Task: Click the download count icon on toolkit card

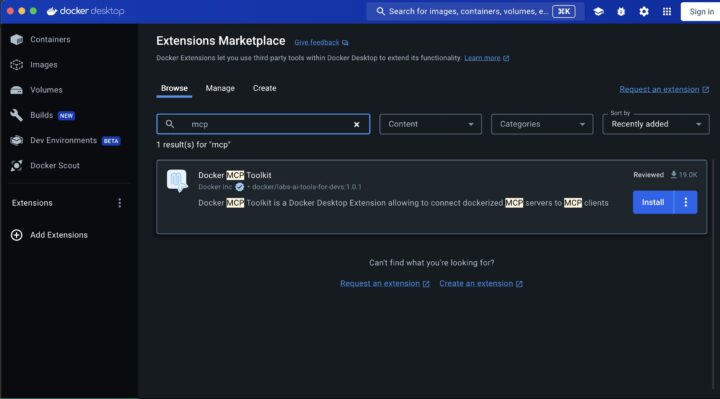Action: pos(674,174)
